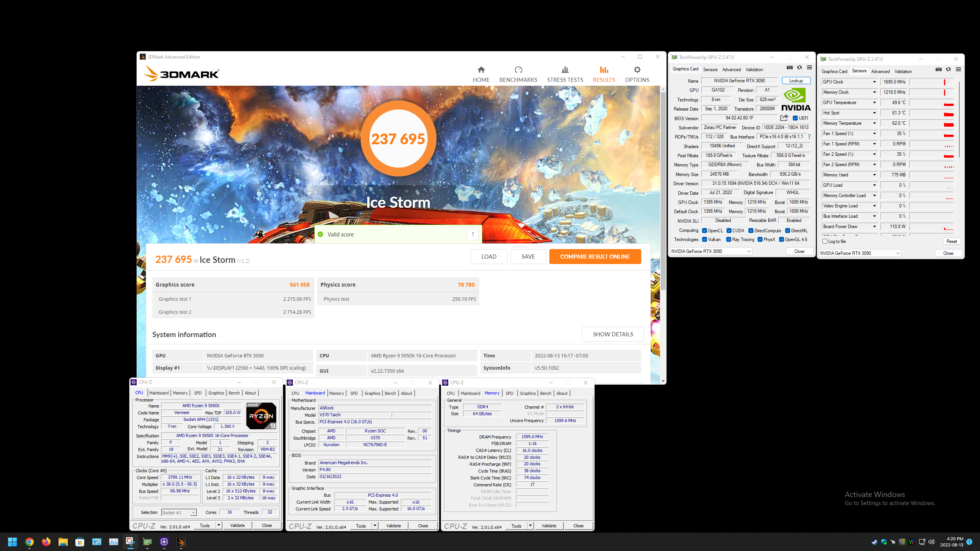Click the valid score help question mark
Viewport: 980px width, 551px height.
tap(473, 234)
